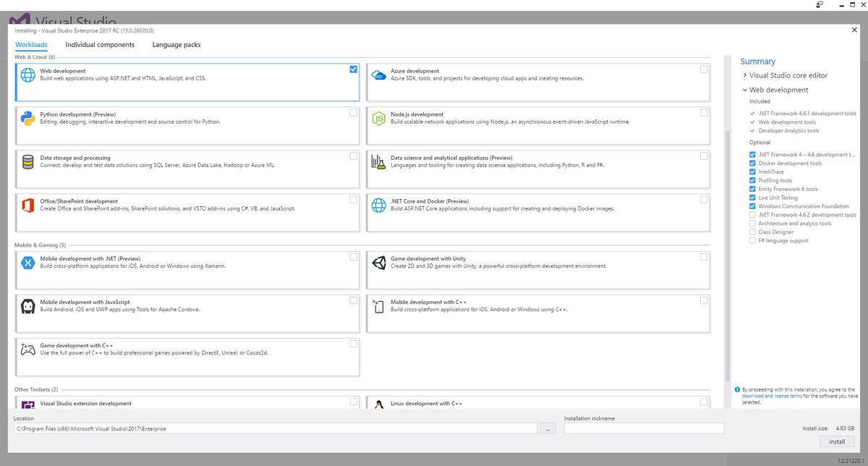
Task: Click the Unity game development icon
Action: coord(378,263)
